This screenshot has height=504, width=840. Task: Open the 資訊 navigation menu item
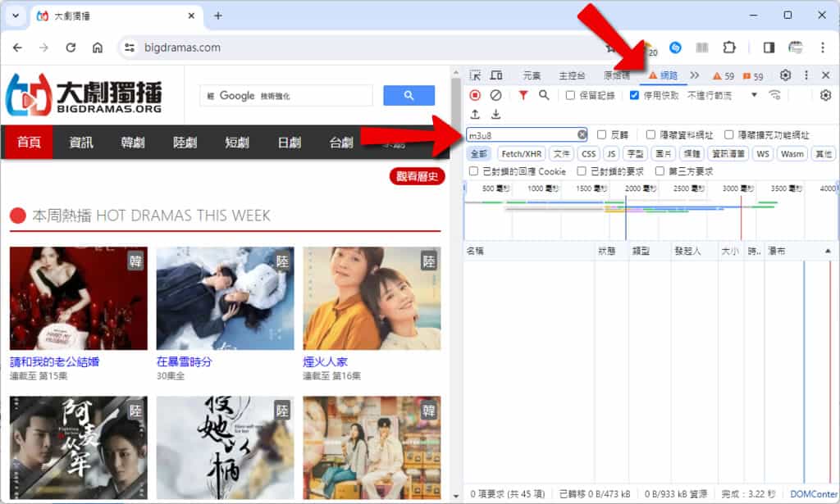[x=81, y=143]
